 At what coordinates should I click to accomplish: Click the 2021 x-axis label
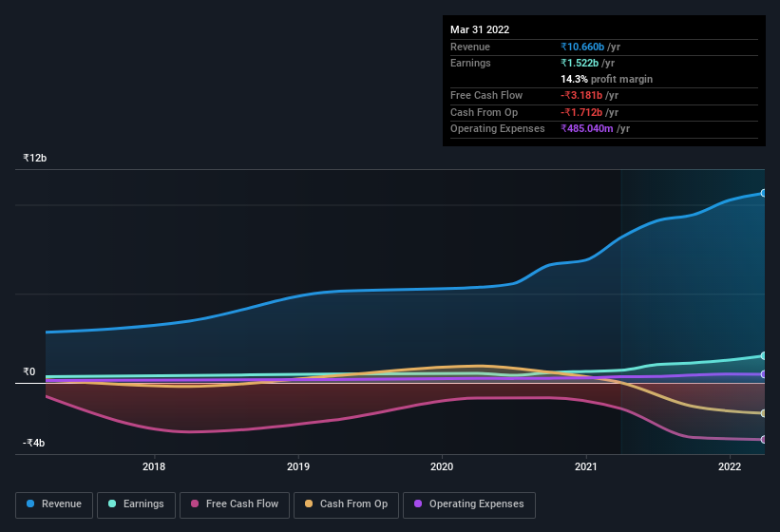coord(586,466)
